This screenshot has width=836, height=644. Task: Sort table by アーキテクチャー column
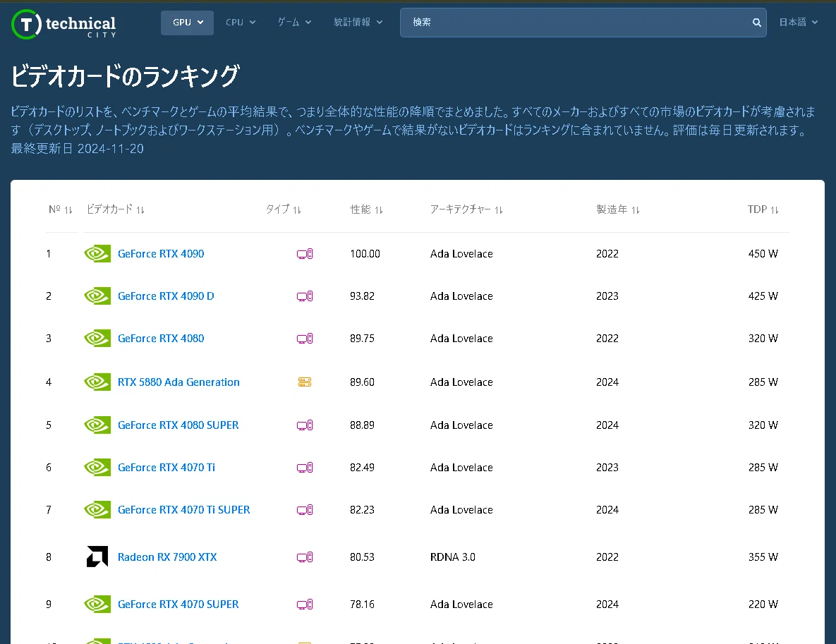pos(466,209)
